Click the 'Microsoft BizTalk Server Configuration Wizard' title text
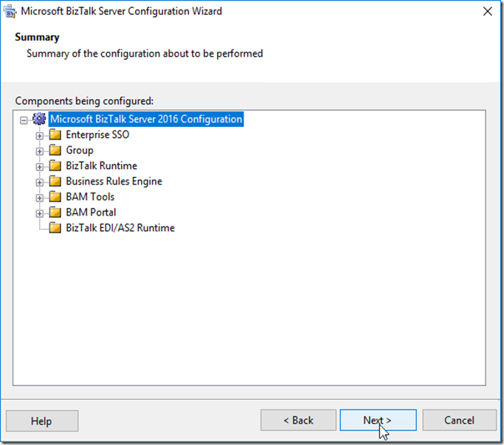 [x=122, y=11]
